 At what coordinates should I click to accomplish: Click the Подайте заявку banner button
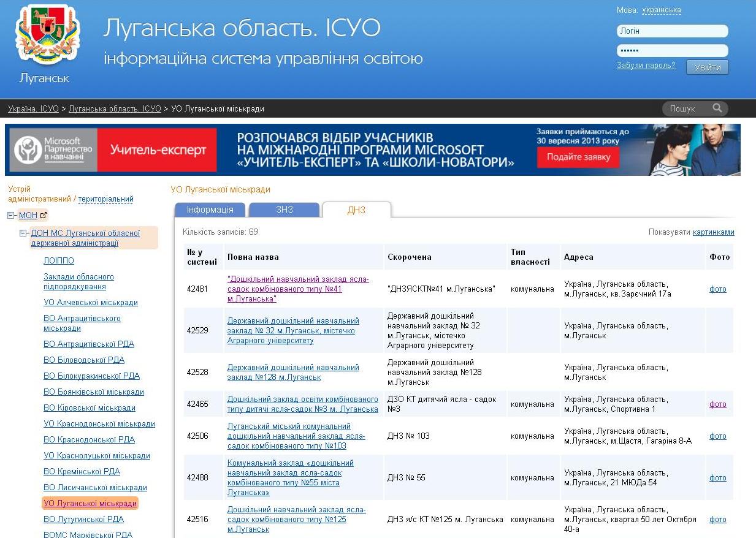578,157
